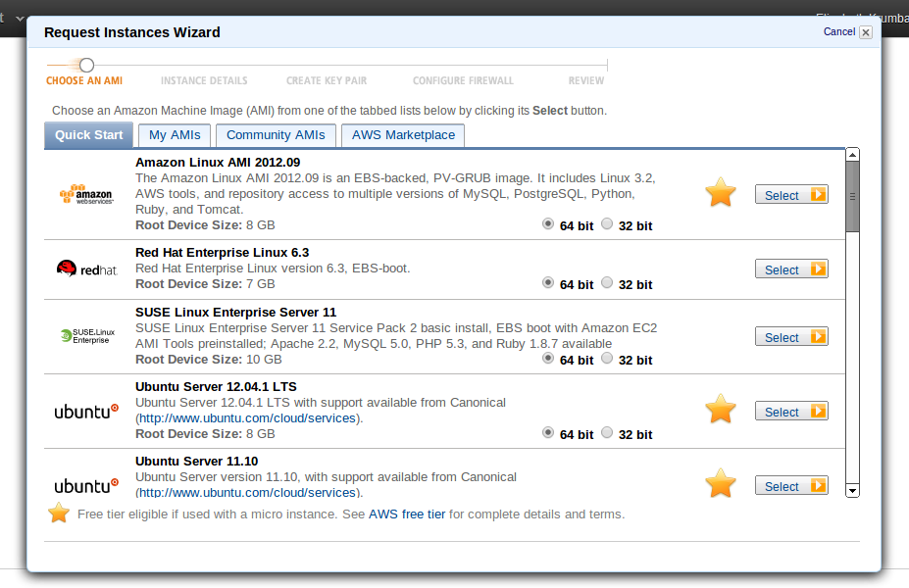
Task: Click the star icon in the free tier legend
Action: (x=59, y=513)
